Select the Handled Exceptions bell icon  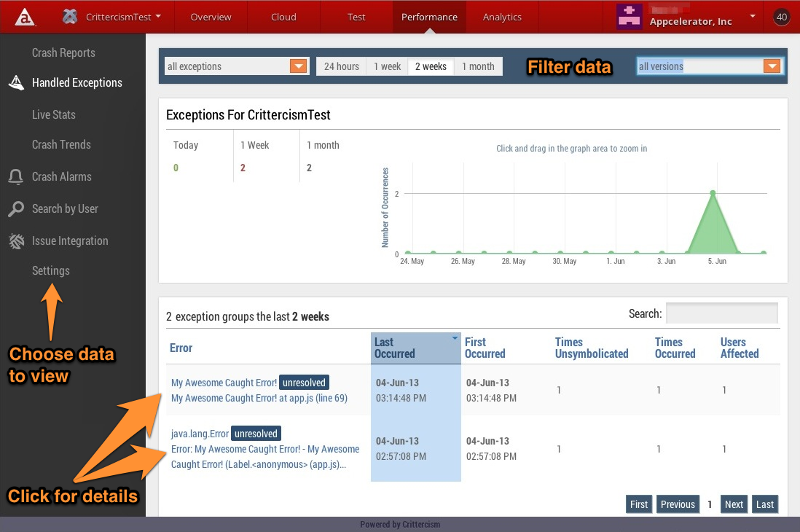coord(15,82)
